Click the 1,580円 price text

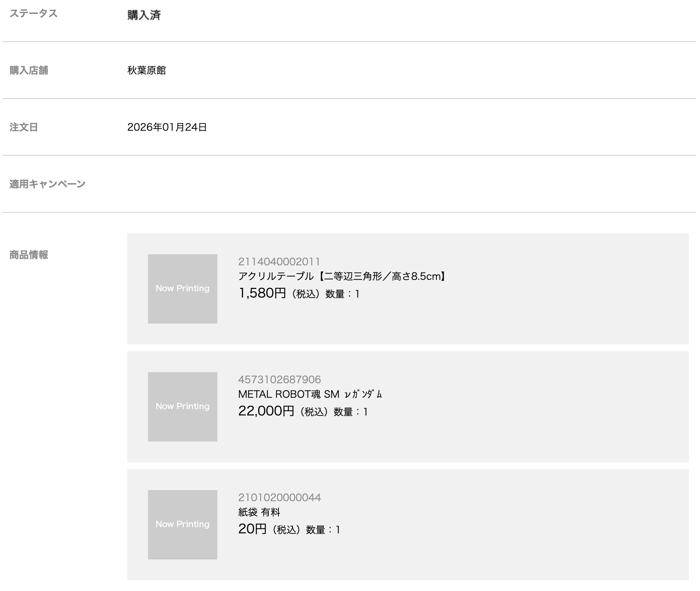262,293
